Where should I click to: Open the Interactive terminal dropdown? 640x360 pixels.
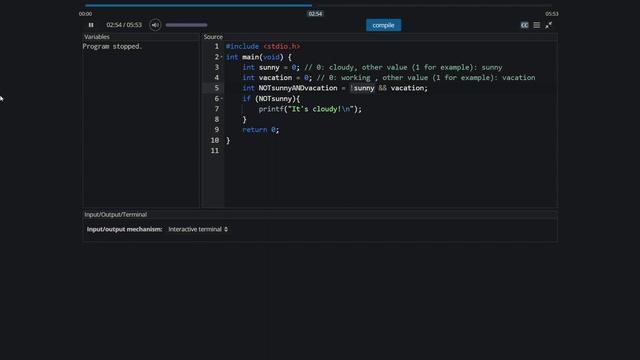coord(198,229)
